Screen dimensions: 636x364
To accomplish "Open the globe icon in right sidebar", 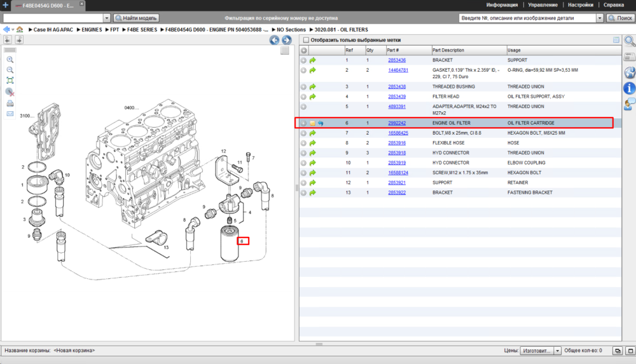I will coord(630,72).
